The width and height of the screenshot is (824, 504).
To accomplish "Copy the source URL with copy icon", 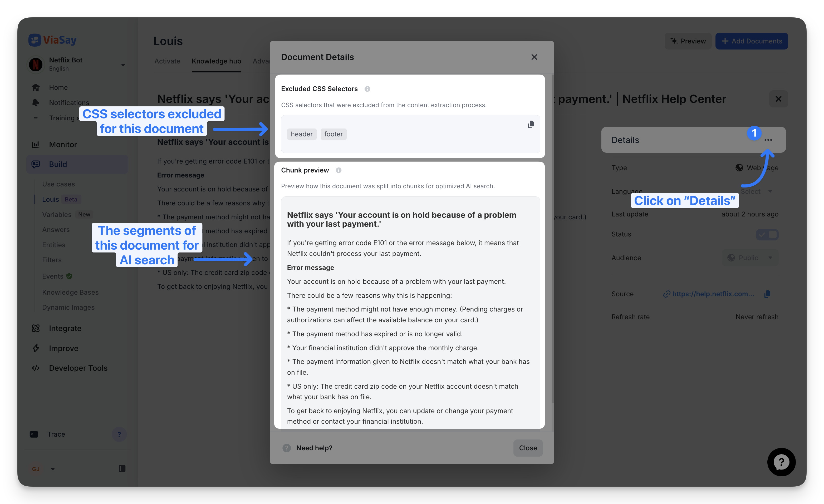I will 767,294.
